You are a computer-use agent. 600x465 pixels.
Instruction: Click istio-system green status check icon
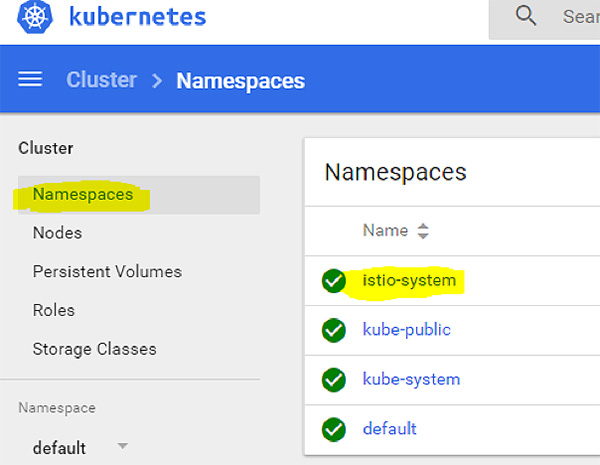(x=334, y=281)
